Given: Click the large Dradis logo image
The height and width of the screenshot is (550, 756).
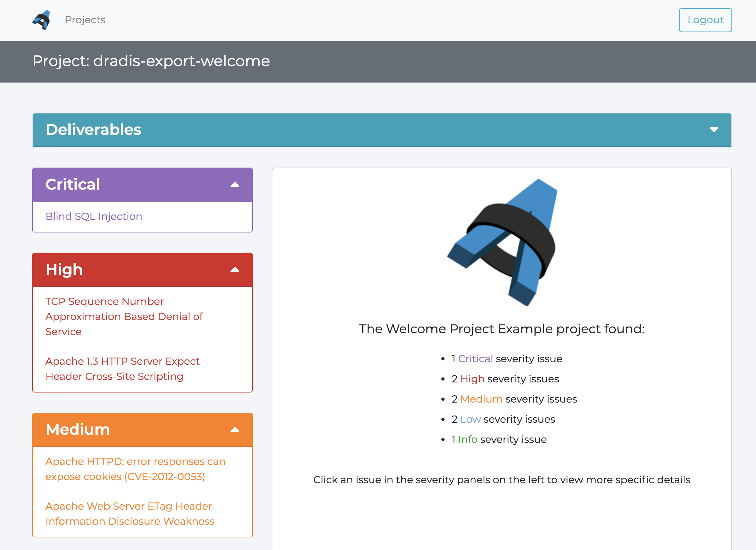Looking at the screenshot, I should pos(502,242).
